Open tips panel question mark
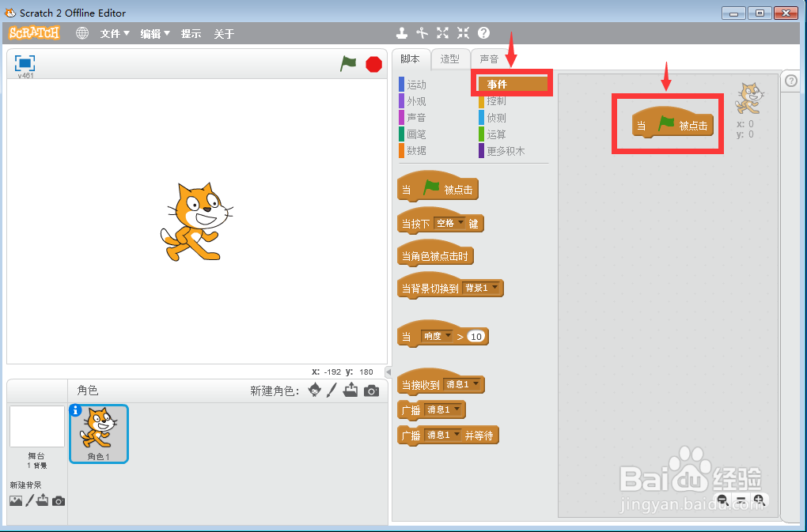This screenshot has height=532, width=807. [791, 81]
